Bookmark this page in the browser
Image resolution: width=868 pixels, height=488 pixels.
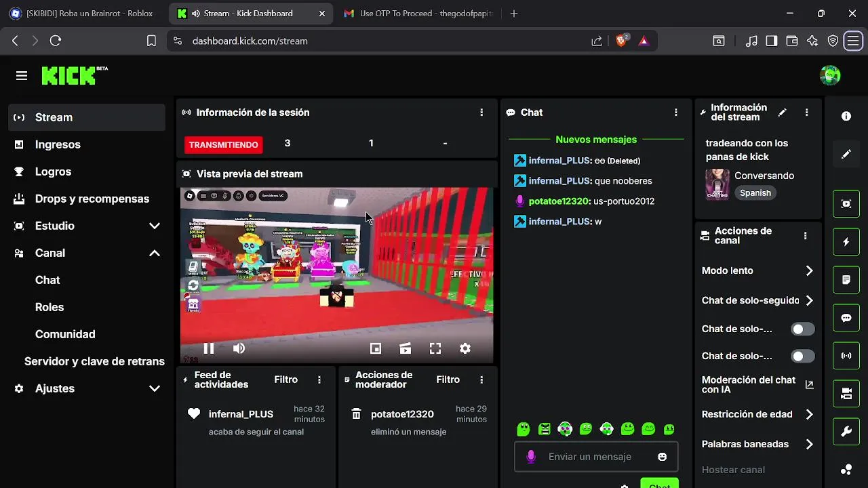tap(151, 41)
